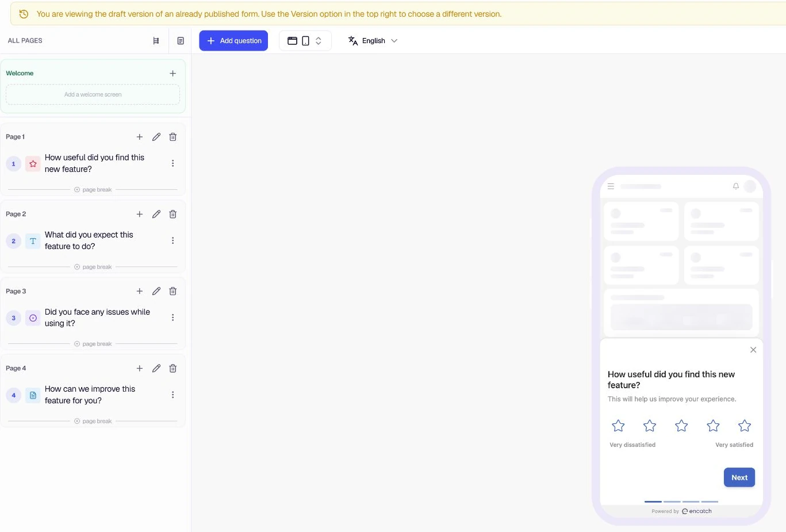Edit Page 1 with the pencil icon
Screen dimensions: 786x532
tap(156, 137)
